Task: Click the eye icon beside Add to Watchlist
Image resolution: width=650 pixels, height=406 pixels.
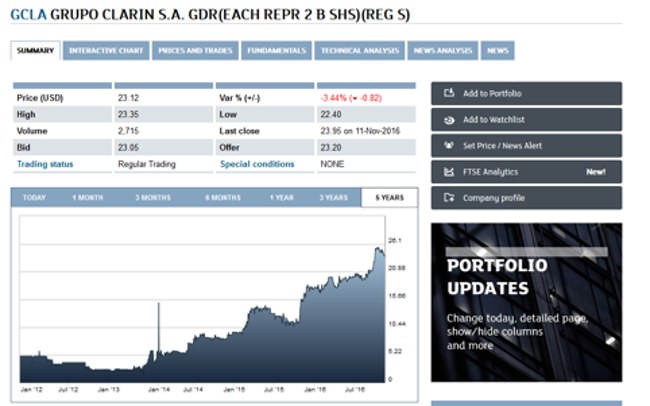Action: click(x=449, y=120)
